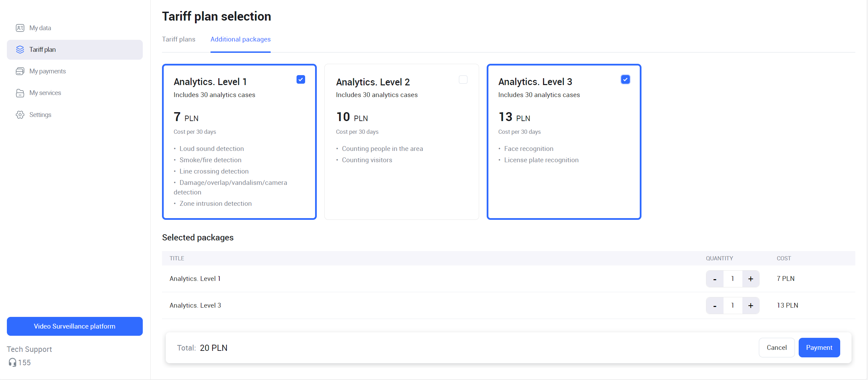
Task: Open My payments in sidebar
Action: pyautogui.click(x=47, y=71)
